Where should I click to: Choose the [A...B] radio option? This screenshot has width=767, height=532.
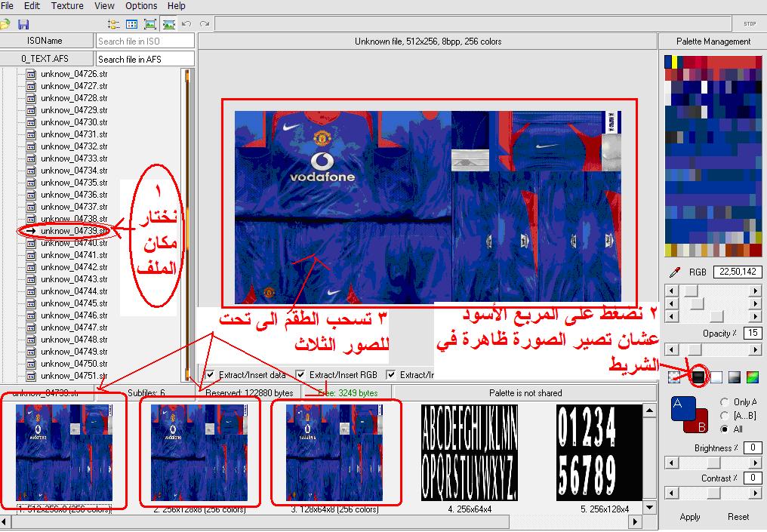(725, 416)
